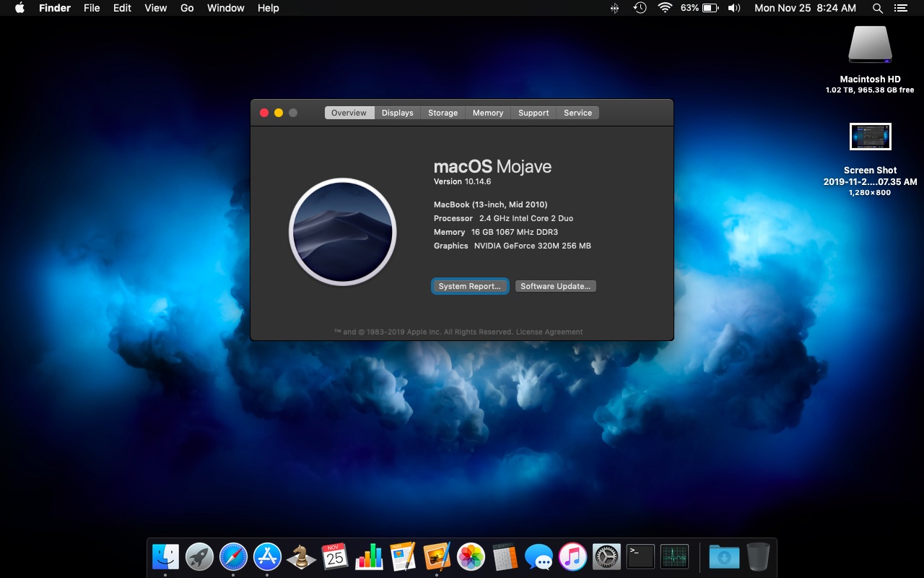Open the File menu

tap(92, 8)
